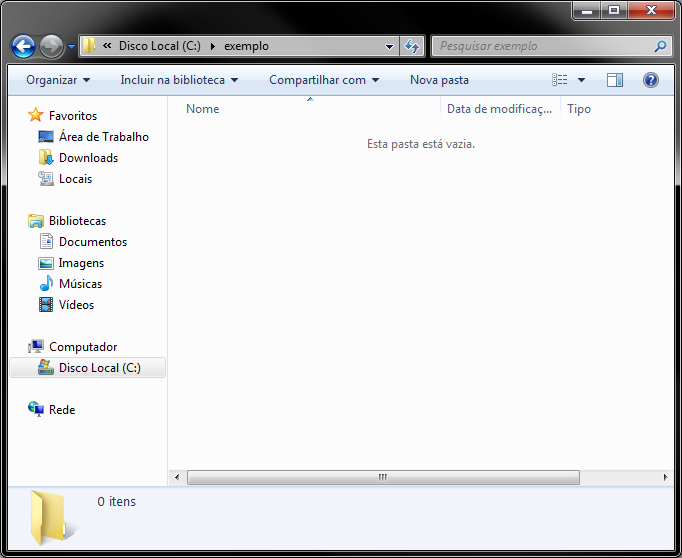Open Incluir na biblioteca menu
This screenshot has height=558, width=682.
tap(179, 80)
